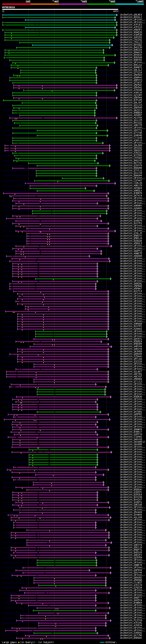146x644 pixels.
Task: Click the UniRef100_Q9LMU8 label
Action: point(131,146)
